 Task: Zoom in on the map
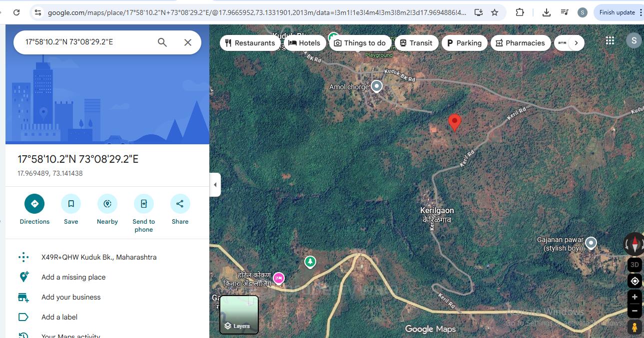(x=635, y=297)
